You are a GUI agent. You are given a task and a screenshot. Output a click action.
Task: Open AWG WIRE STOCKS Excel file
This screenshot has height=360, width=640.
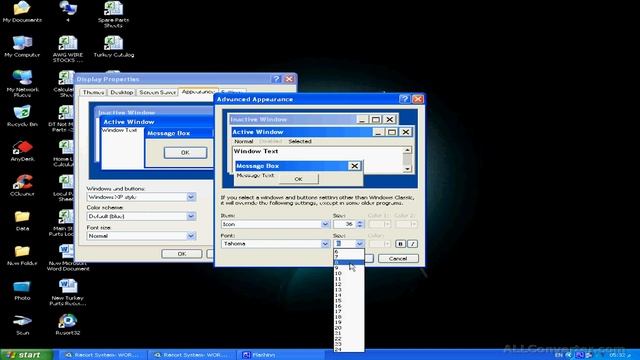coord(68,49)
